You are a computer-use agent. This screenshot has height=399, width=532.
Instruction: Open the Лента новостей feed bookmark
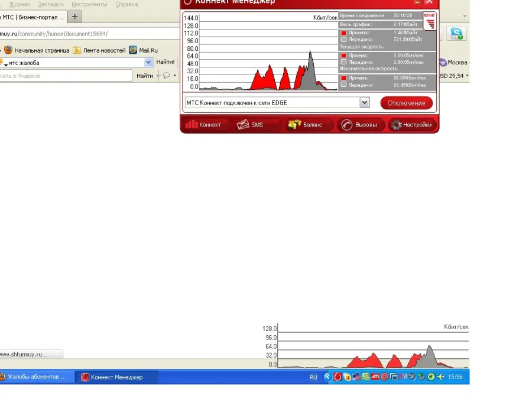[x=99, y=50]
